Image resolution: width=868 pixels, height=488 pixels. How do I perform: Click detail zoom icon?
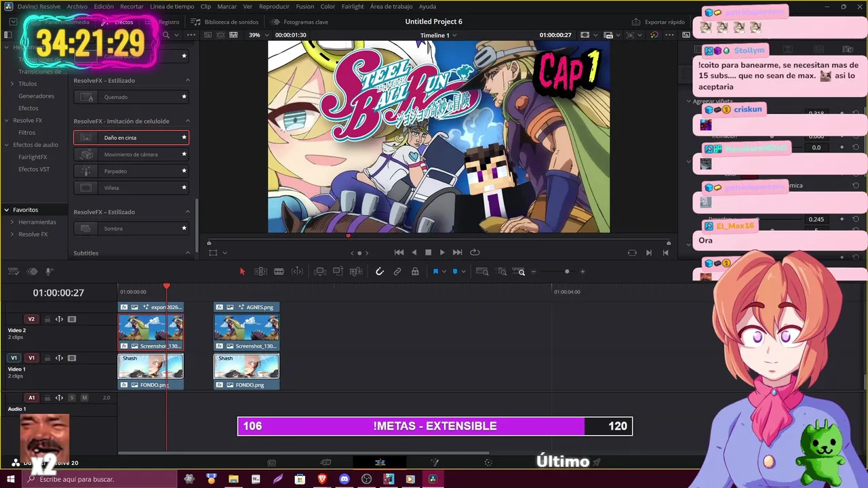point(502,272)
